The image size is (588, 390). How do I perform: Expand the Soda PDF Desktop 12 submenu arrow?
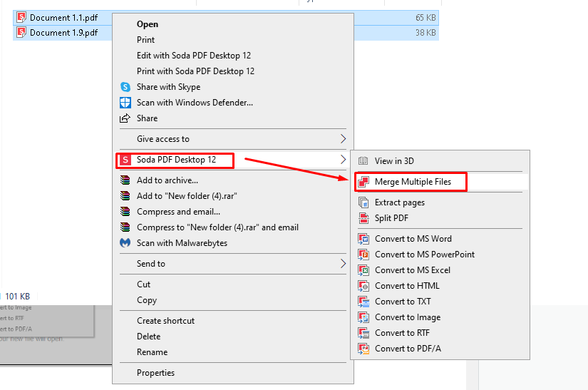[x=343, y=160]
